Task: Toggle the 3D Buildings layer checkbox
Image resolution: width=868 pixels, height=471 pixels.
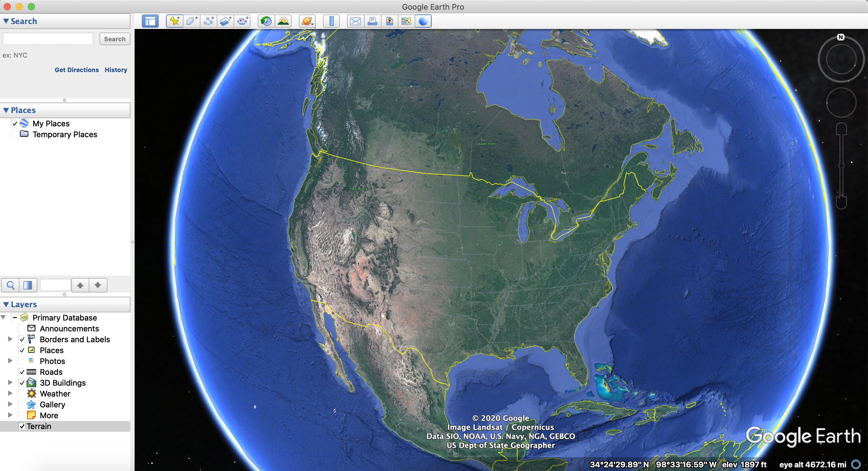Action: (x=21, y=383)
